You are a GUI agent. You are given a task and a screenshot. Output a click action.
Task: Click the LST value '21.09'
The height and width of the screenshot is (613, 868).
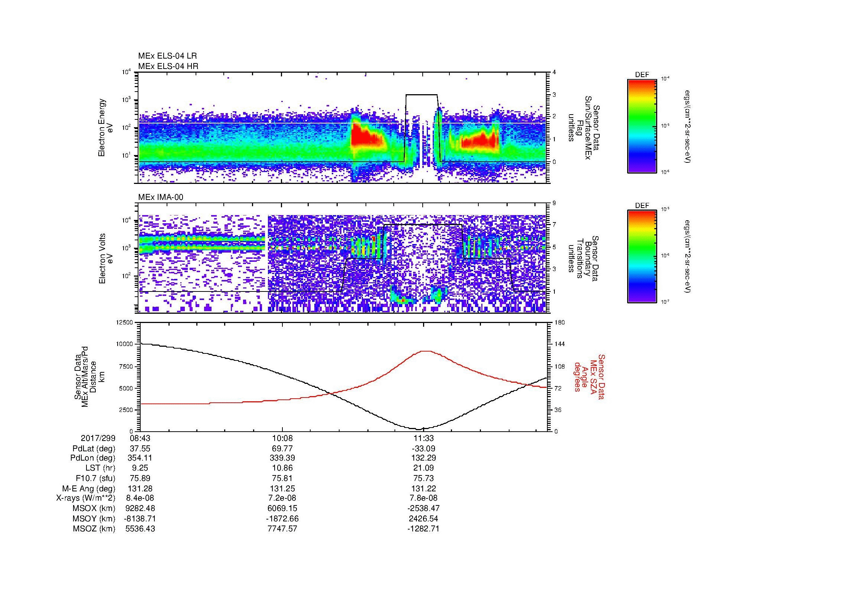[423, 468]
